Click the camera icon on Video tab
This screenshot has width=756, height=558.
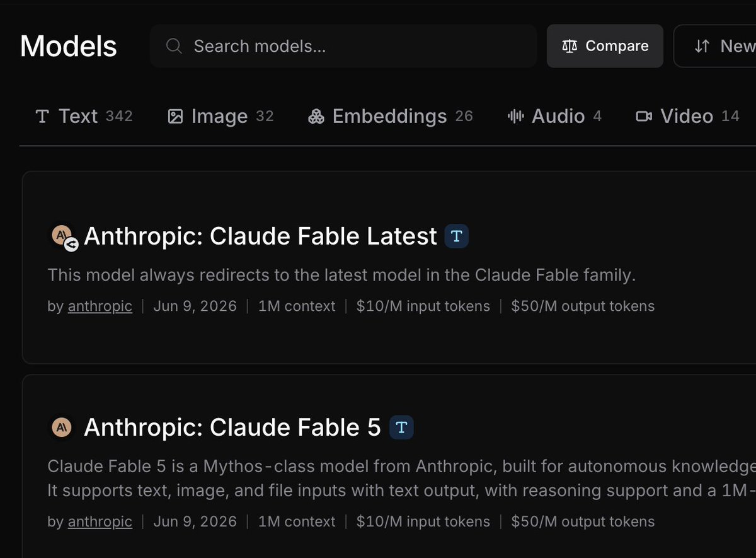[x=644, y=116]
